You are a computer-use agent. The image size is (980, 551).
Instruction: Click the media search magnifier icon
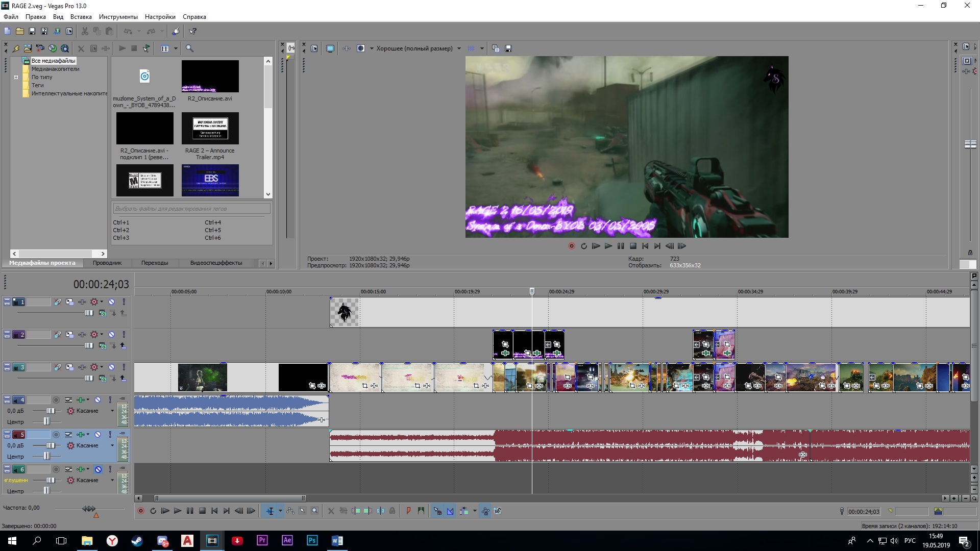189,48
